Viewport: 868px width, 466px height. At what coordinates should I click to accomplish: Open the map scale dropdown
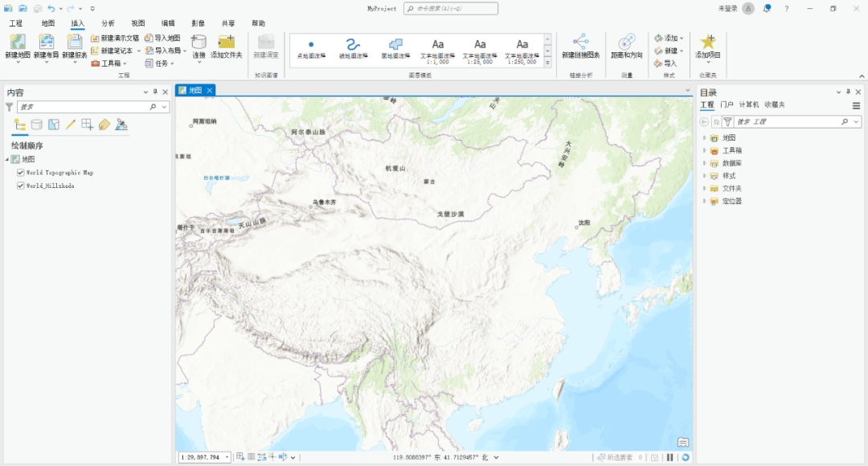pos(227,457)
